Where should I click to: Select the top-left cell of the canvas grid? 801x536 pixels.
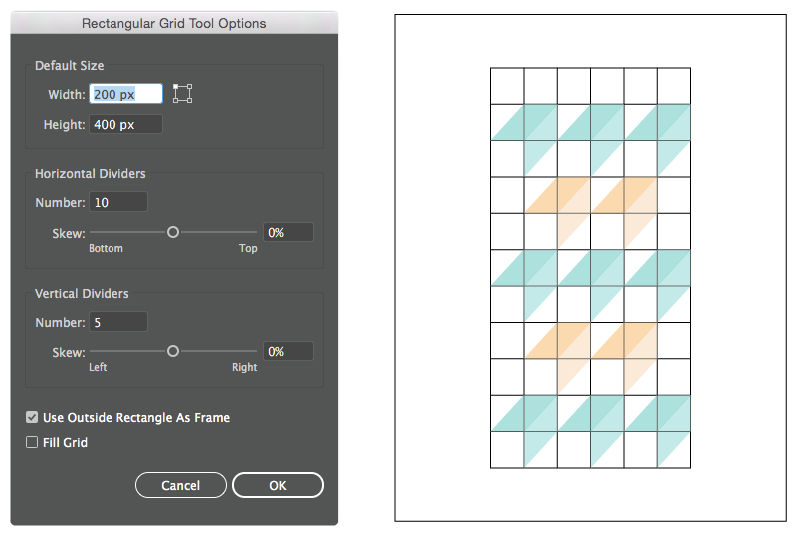click(507, 85)
